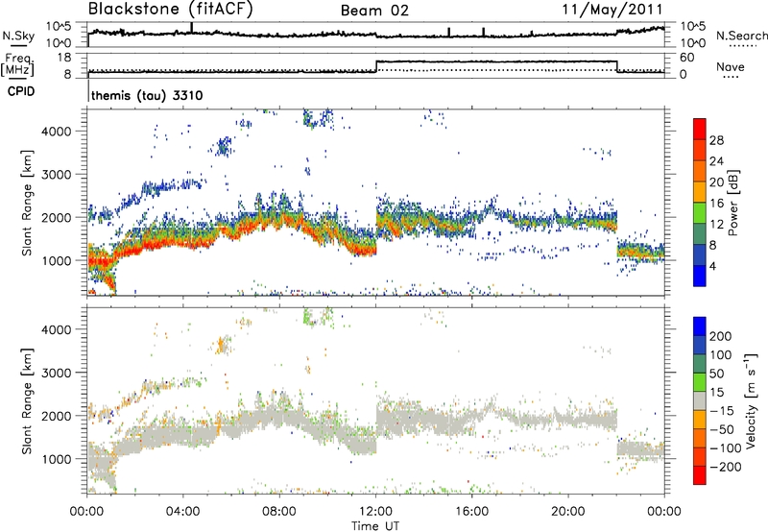
Task: Pick red velocity swatch below −200
Action: 700,475
